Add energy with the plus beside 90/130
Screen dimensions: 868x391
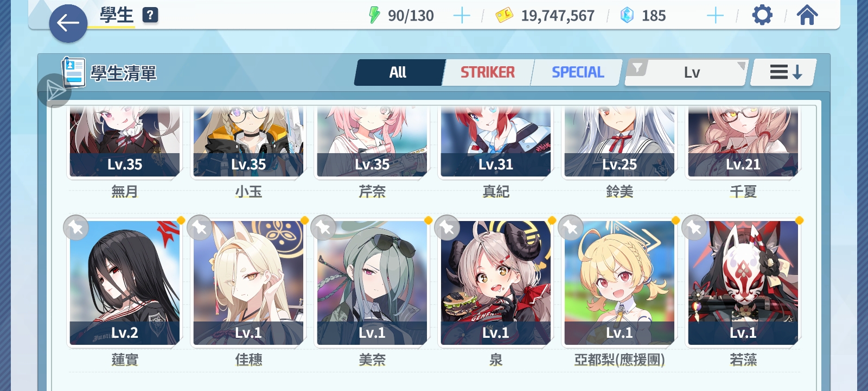click(x=462, y=16)
